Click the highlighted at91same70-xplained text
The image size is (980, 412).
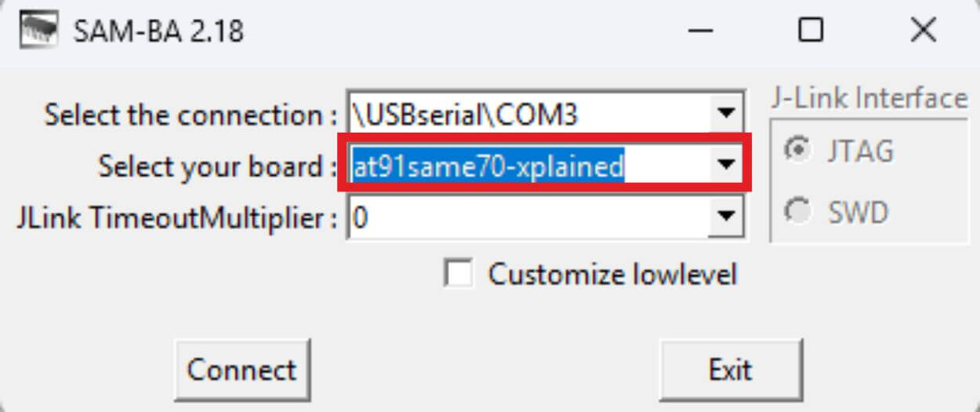pos(488,166)
